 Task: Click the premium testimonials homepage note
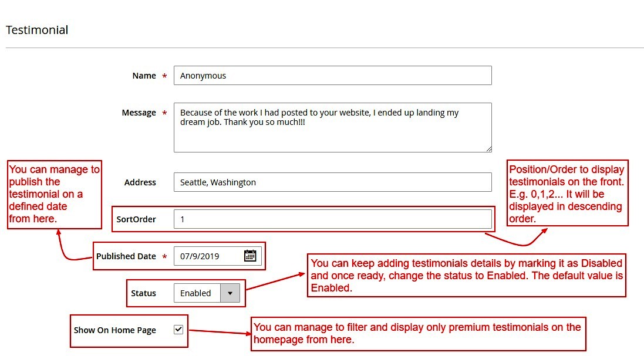coord(417,334)
